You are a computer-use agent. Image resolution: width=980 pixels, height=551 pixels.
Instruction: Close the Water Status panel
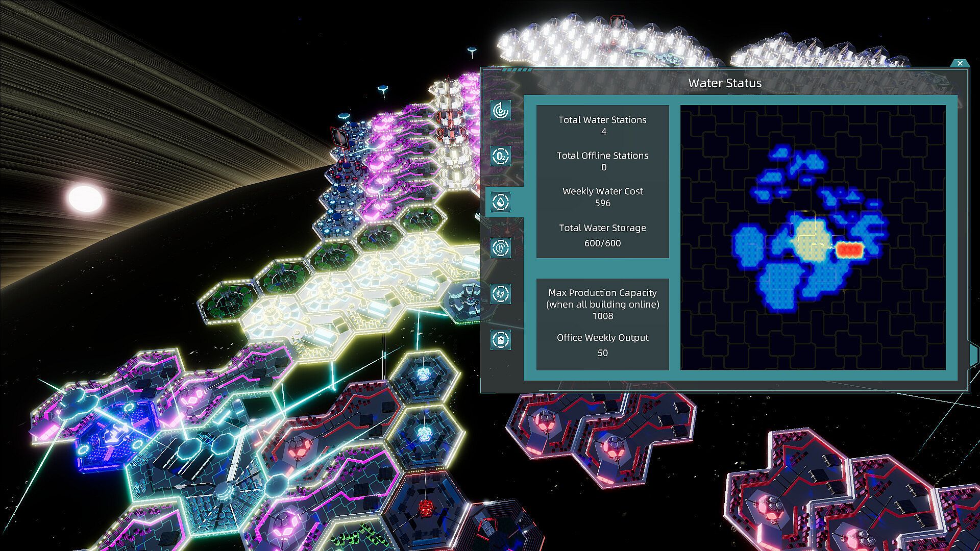point(960,63)
